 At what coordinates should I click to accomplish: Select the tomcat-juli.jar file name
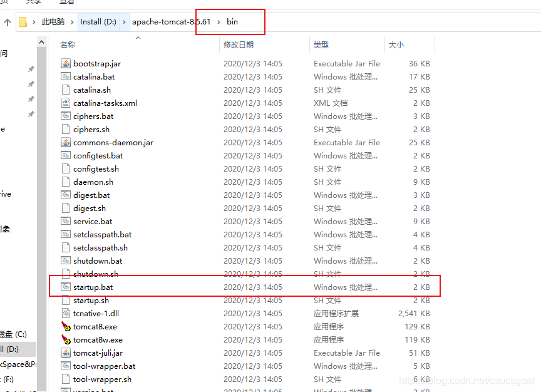(98, 353)
